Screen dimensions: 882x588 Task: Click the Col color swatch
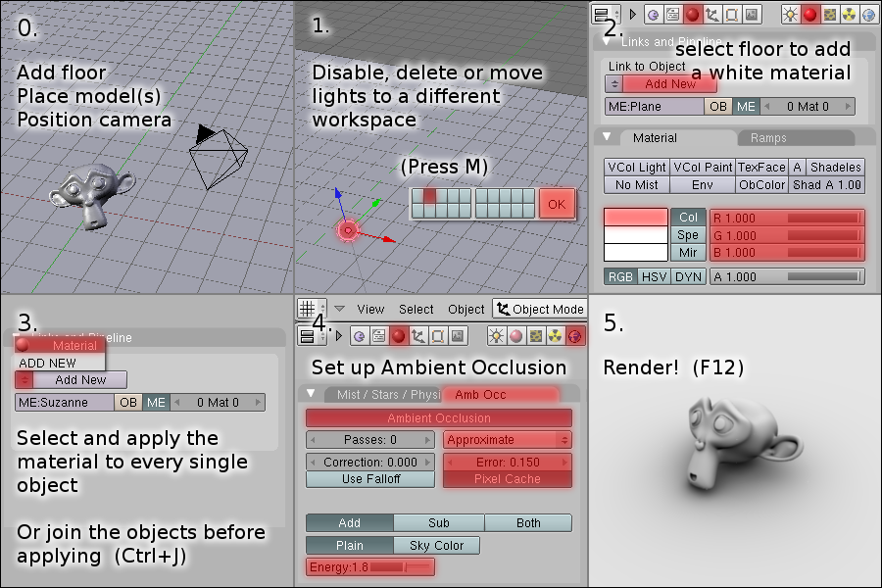tap(636, 218)
